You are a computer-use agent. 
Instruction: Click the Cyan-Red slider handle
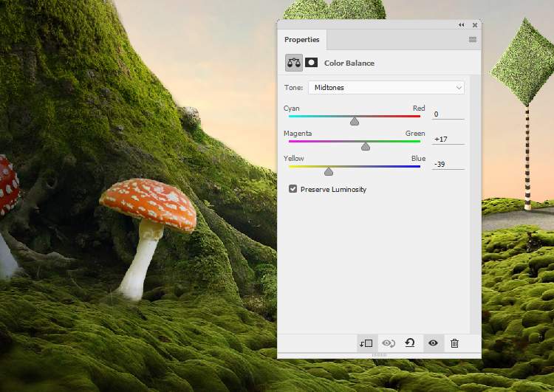click(x=355, y=121)
